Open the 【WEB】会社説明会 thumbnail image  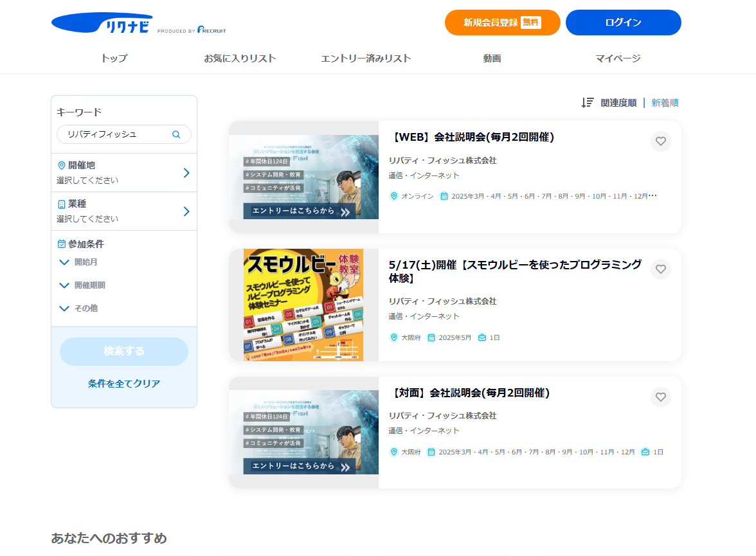click(x=303, y=177)
